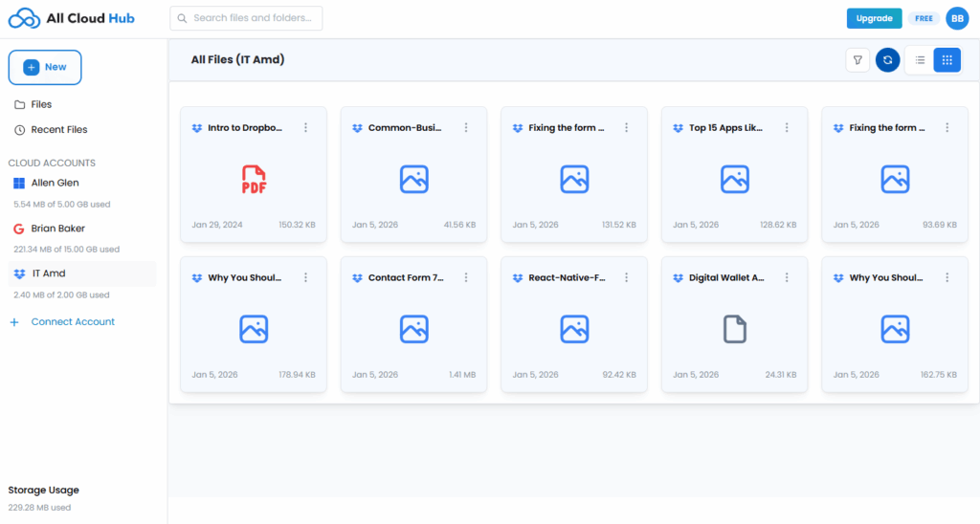Click the file name Contact Form 7...
This screenshot has width=980, height=524.
coord(406,277)
